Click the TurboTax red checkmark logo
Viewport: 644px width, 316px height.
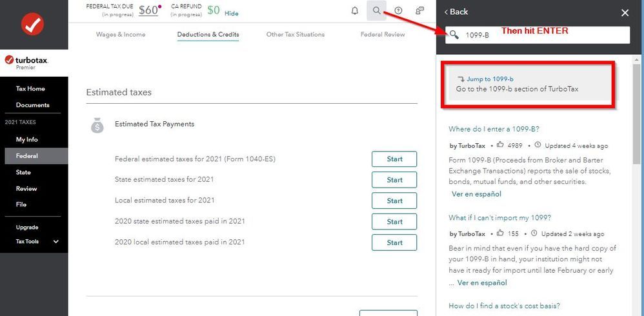[x=32, y=25]
